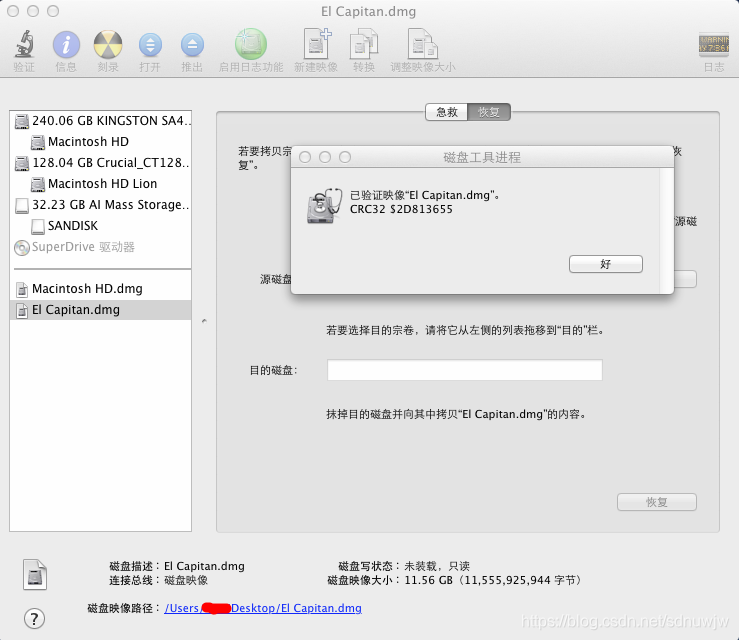
Task: Click the 启用日志功能 toolbar icon
Action: pyautogui.click(x=251, y=44)
